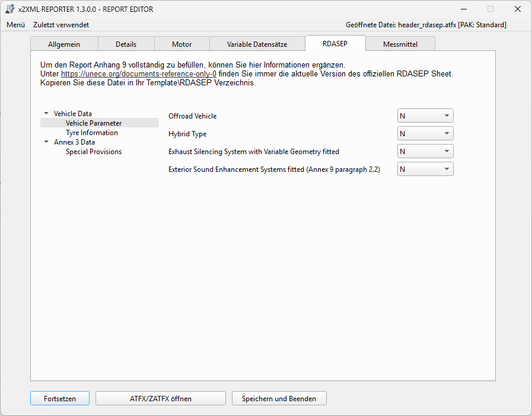Open the Hybrid Type dropdown
532x416 pixels.
[x=425, y=134]
